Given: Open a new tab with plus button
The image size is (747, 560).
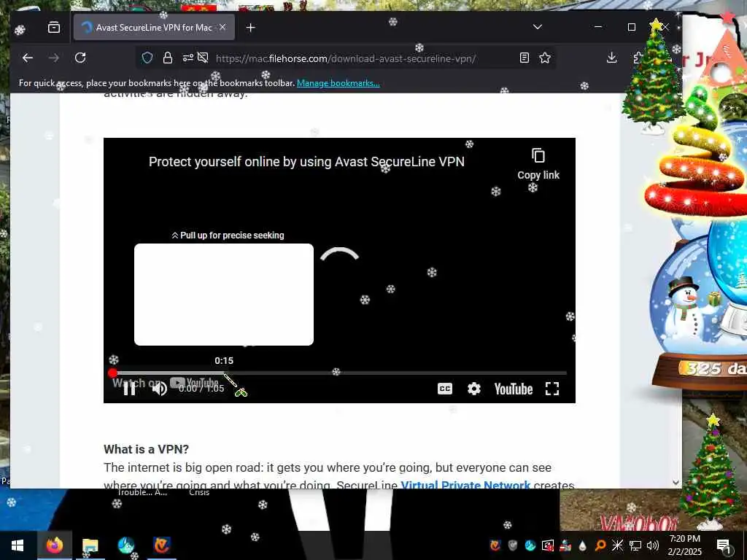Looking at the screenshot, I should coord(251,28).
